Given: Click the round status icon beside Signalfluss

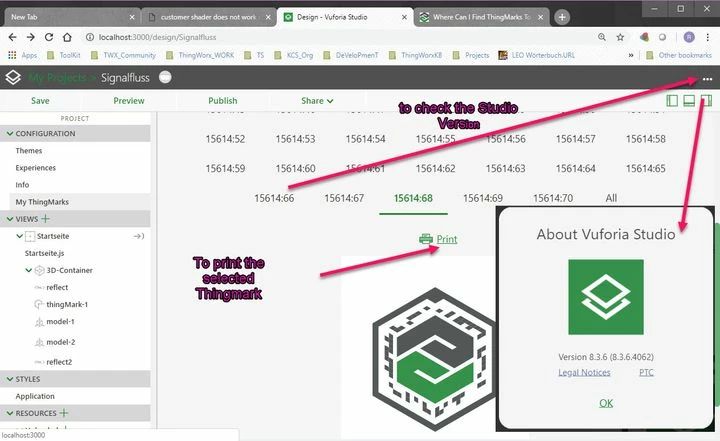Looking at the screenshot, I should [165, 77].
